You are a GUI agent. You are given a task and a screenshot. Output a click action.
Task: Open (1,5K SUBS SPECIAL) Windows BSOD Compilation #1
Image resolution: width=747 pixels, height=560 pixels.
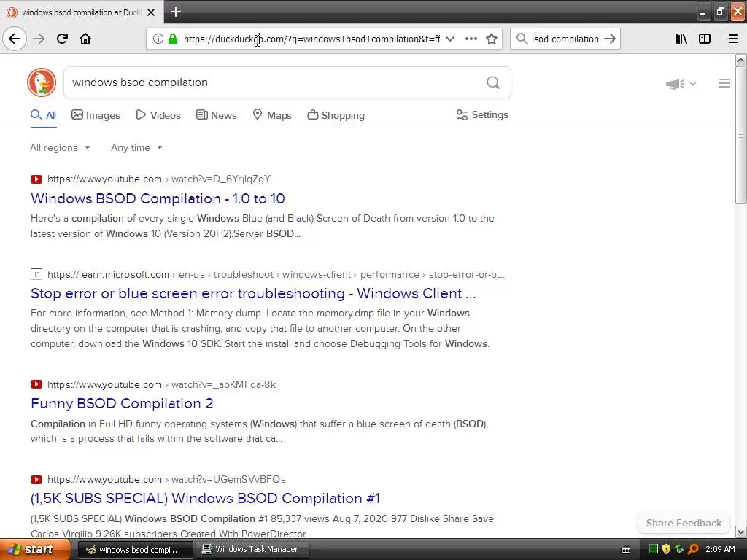(205, 498)
